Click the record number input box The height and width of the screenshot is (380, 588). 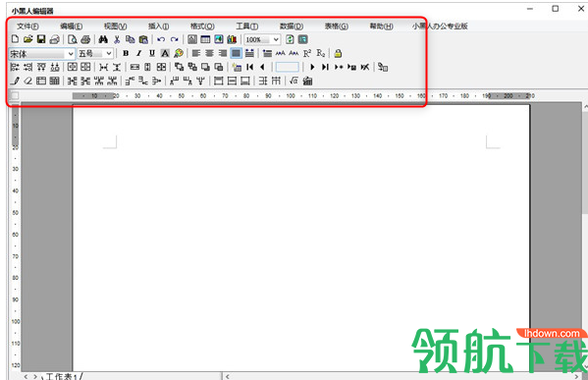pos(288,67)
